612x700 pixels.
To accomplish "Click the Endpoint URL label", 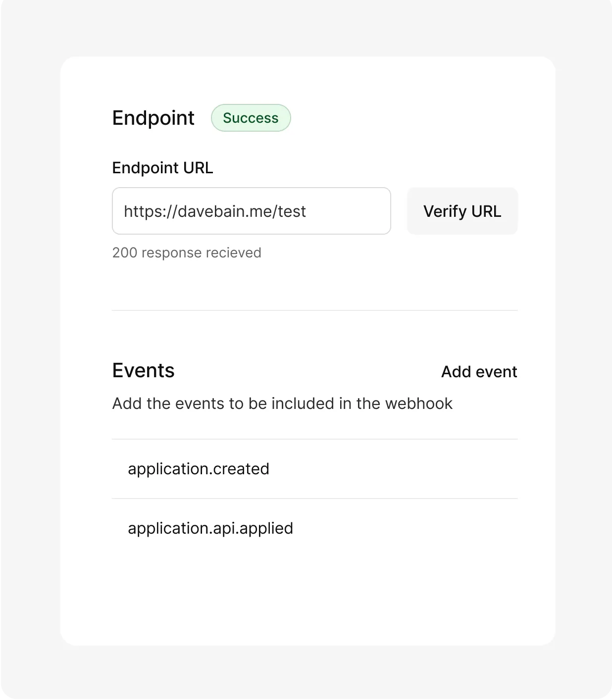I will (162, 168).
